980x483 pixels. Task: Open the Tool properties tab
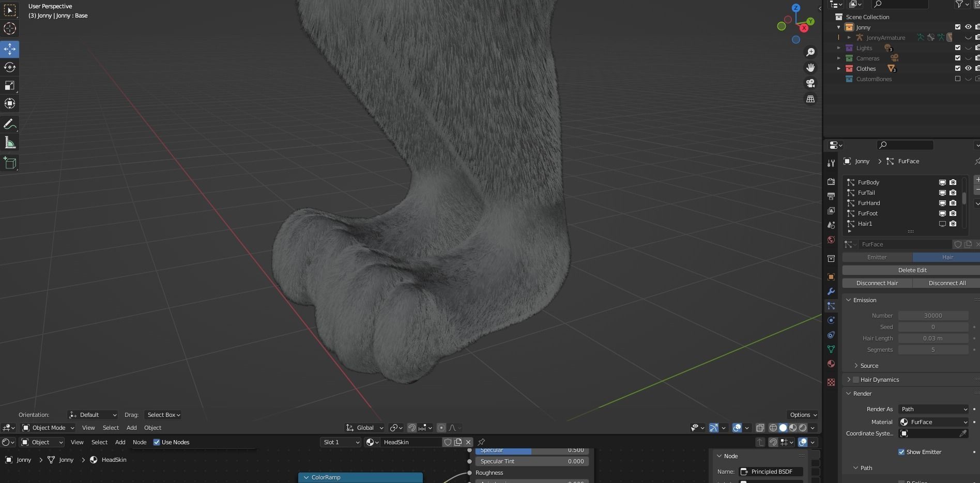point(831,163)
